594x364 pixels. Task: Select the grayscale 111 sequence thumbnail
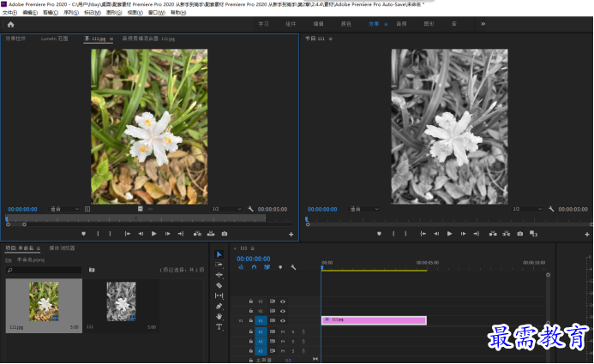tap(121, 301)
